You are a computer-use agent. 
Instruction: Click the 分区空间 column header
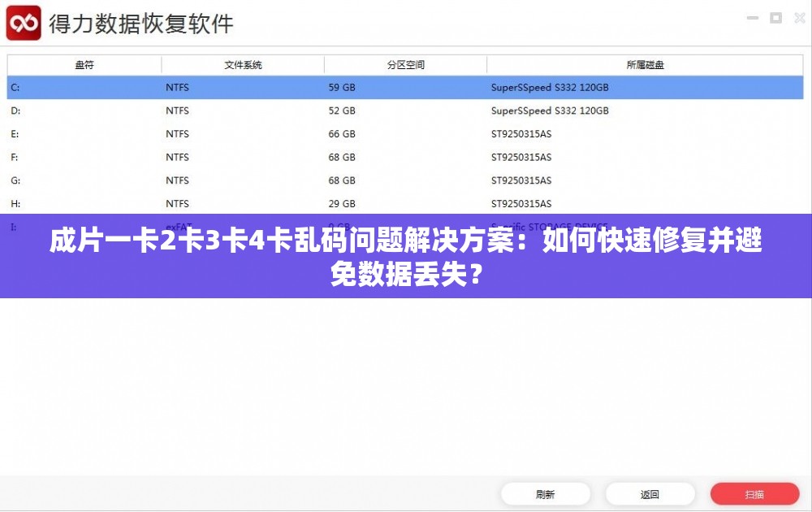pyautogui.click(x=405, y=64)
